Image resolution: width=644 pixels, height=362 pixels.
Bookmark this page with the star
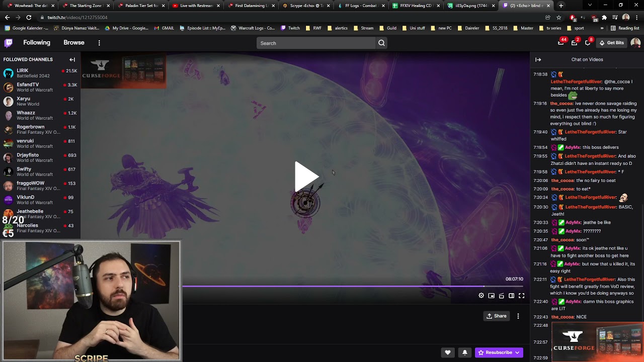pos(558,18)
